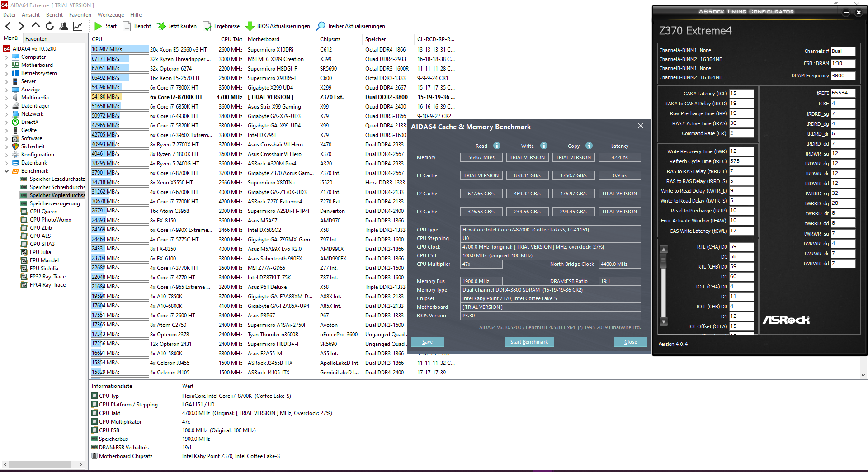The width and height of the screenshot is (868, 472).
Task: Click the Write info icon in benchmark window
Action: pos(544,146)
